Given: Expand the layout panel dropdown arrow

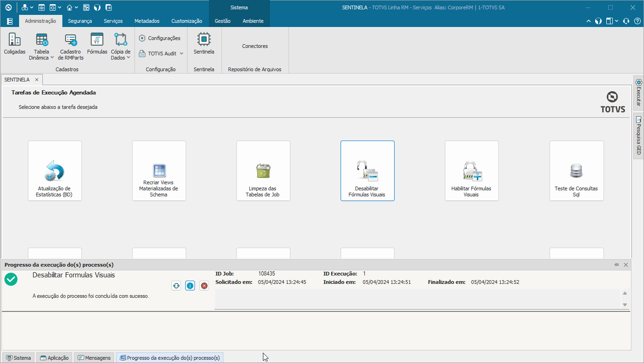Looking at the screenshot, I should [x=617, y=21].
